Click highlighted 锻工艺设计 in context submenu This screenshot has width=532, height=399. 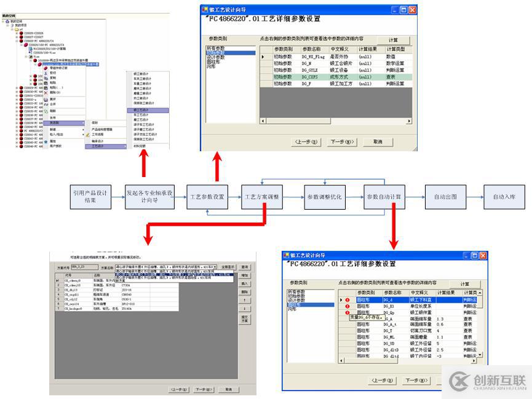[148, 110]
